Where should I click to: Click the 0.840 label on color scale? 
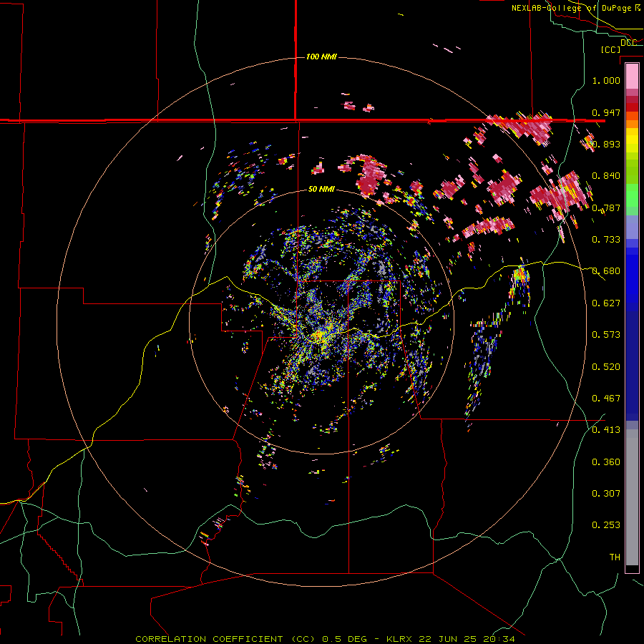[606, 176]
